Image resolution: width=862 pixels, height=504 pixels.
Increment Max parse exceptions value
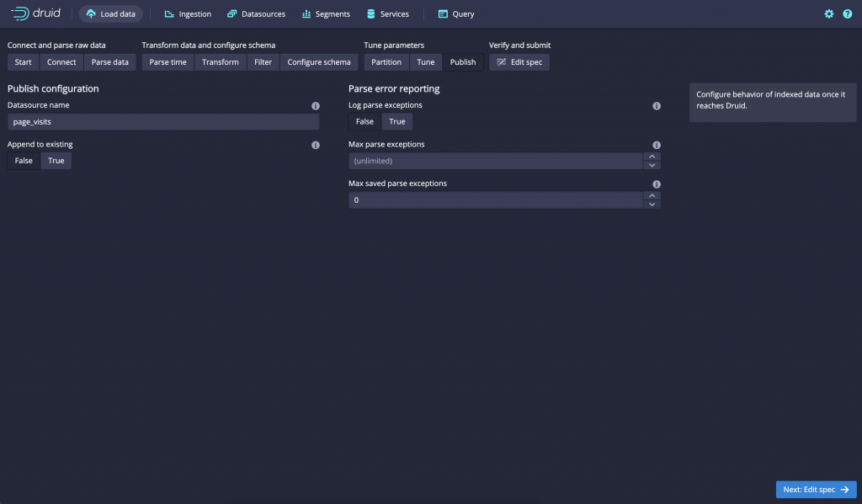pos(652,157)
